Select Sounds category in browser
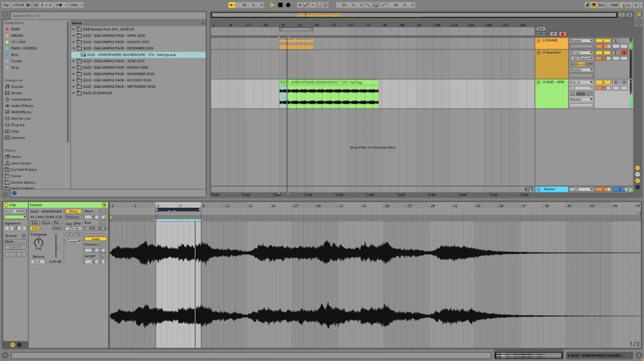This screenshot has width=644, height=361. (17, 87)
